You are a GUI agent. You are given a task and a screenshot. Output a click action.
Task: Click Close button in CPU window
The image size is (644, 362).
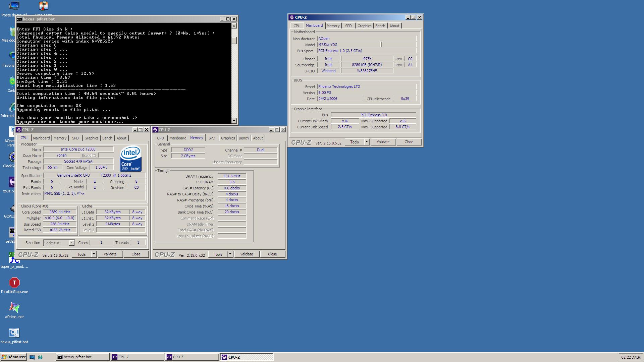click(x=136, y=254)
